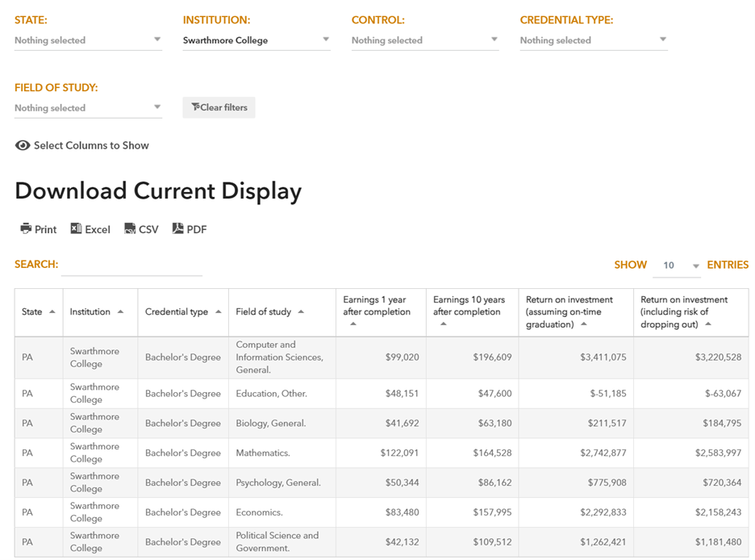Sort by Field of study arrow
The image size is (755, 560).
click(301, 311)
